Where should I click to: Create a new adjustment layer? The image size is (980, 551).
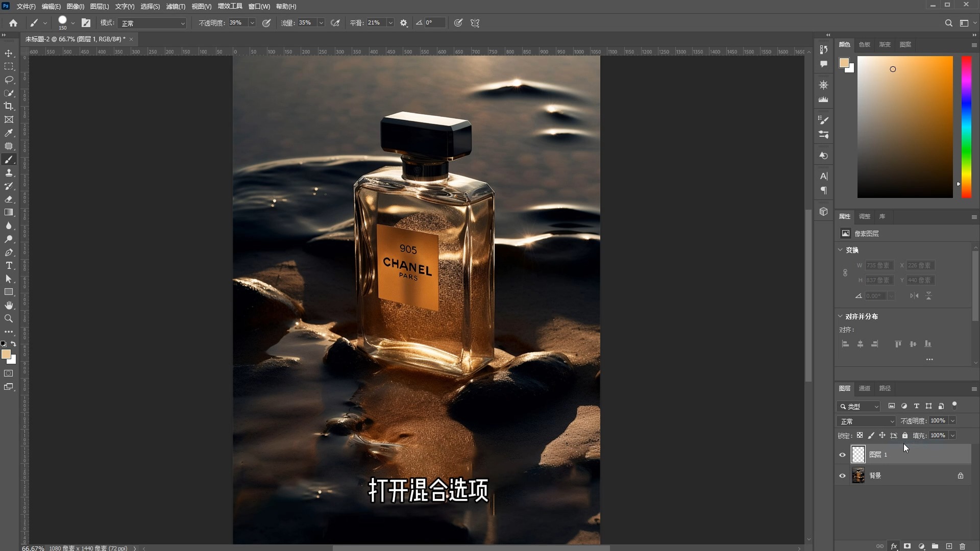[x=921, y=546]
